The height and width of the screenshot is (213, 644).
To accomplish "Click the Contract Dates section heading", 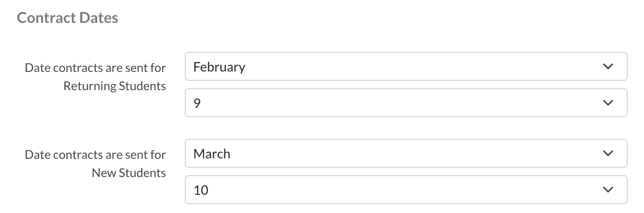I will pyautogui.click(x=67, y=18).
